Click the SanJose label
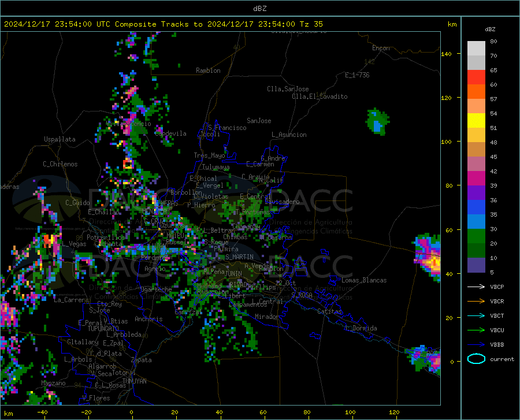 (x=259, y=121)
